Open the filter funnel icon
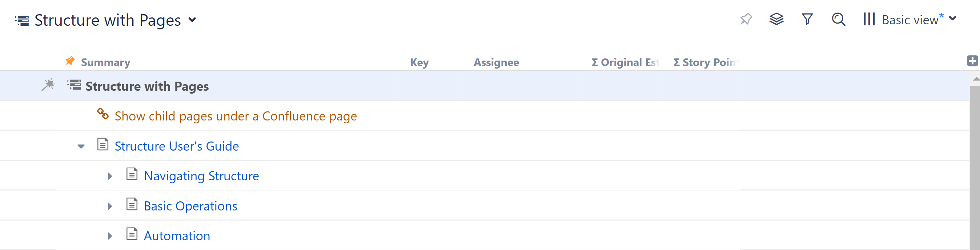This screenshot has width=980, height=250. pyautogui.click(x=807, y=19)
